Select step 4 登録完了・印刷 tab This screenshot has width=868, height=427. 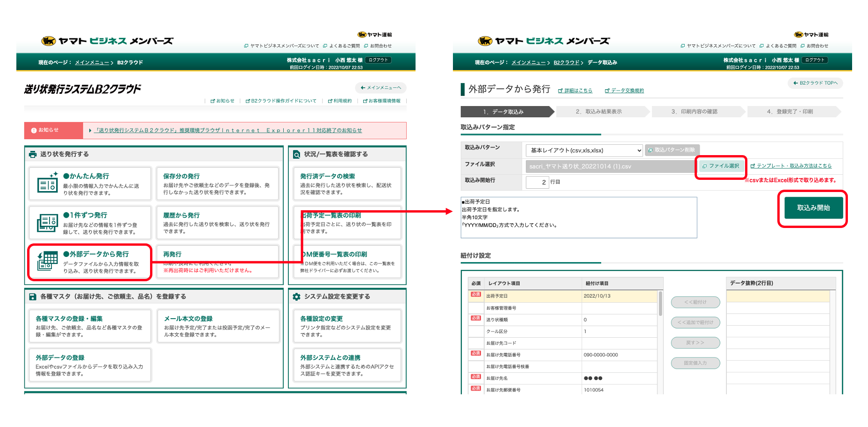point(794,112)
